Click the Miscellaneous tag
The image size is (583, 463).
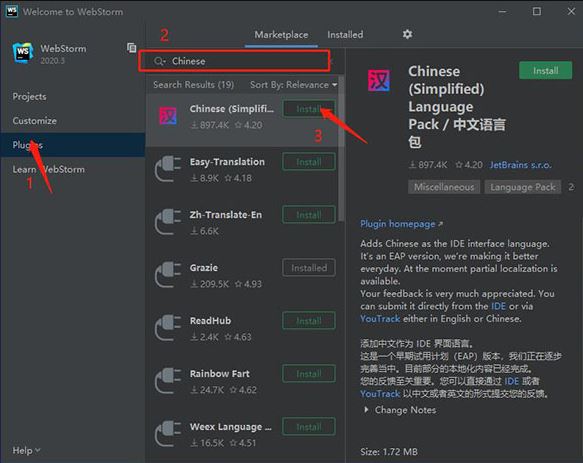click(x=444, y=187)
